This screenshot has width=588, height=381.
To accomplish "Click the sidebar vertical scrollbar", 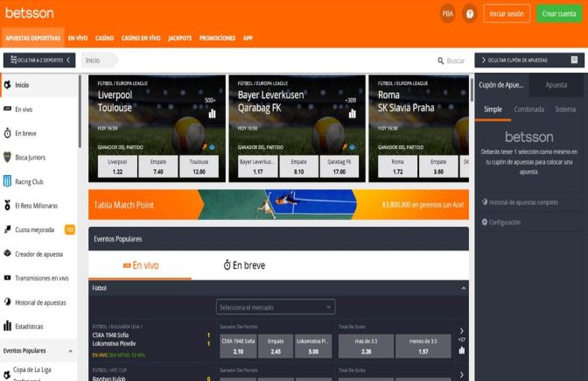I will tap(80, 111).
